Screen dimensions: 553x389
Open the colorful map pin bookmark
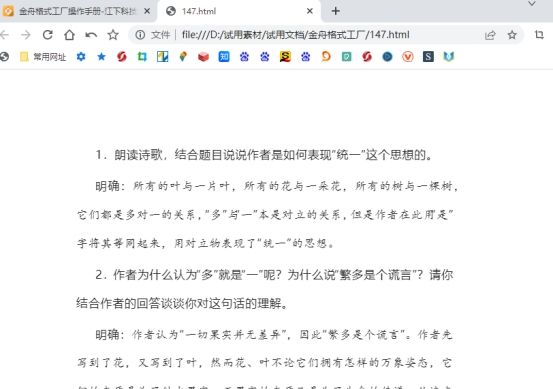point(183,56)
